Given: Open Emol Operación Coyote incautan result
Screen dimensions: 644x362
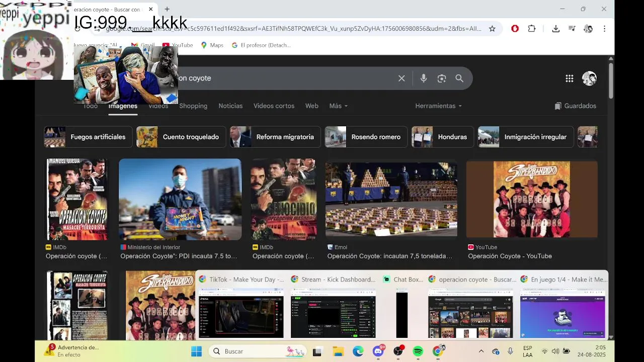Looking at the screenshot, I should [389, 256].
